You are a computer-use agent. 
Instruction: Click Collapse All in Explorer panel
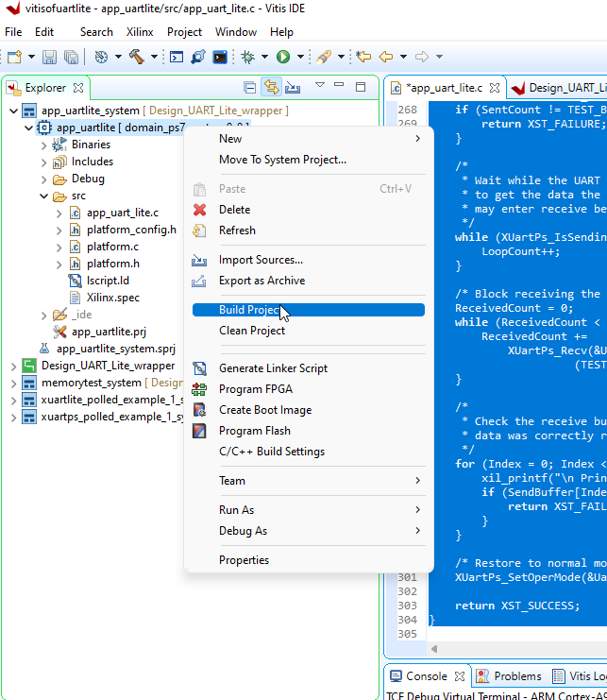(x=250, y=88)
